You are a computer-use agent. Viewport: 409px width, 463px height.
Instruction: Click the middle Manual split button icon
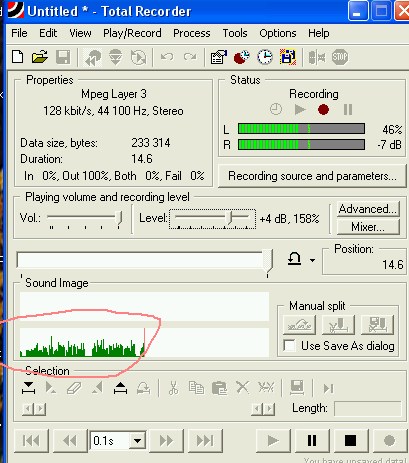click(x=338, y=325)
